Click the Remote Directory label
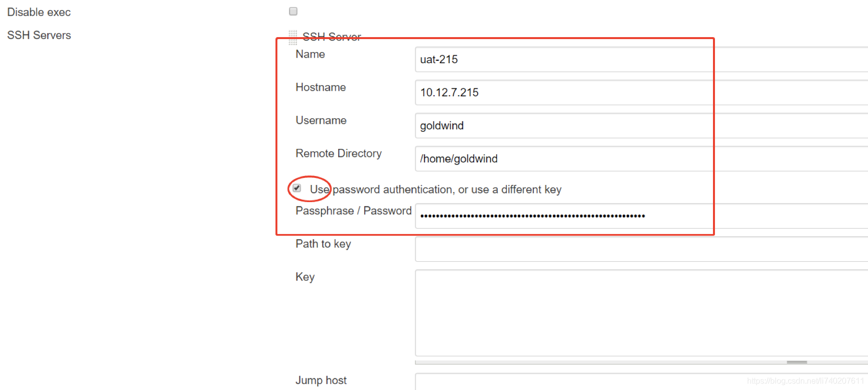 pos(339,153)
